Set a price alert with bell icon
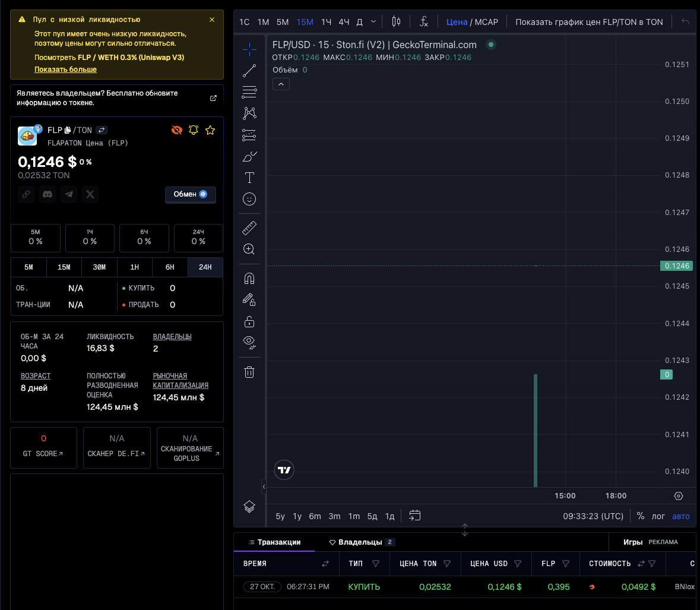The height and width of the screenshot is (610, 700). pos(194,130)
